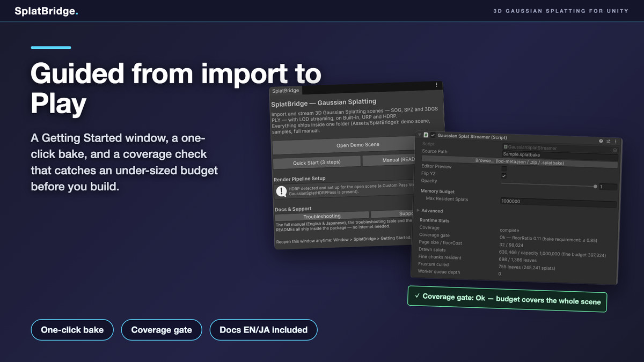Click the '755 leaves (245,241 splats)' value
This screenshot has width=644, height=362.
click(526, 267)
